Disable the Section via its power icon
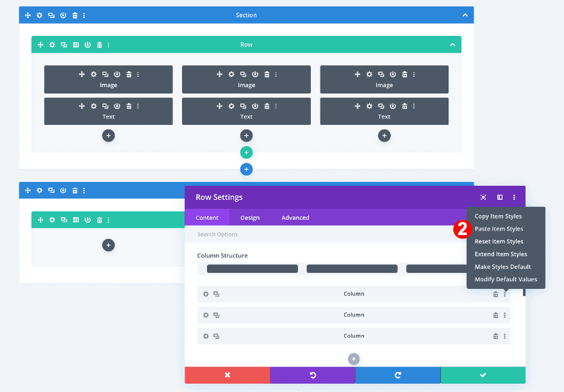The height and width of the screenshot is (392, 564). pyautogui.click(x=63, y=15)
